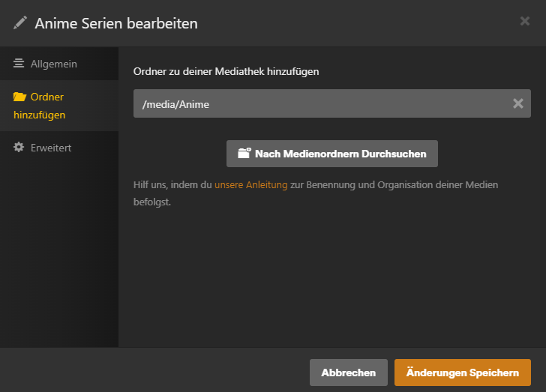
Task: Click the dialog title Anime Serien bearbeiten
Action: coord(116,24)
